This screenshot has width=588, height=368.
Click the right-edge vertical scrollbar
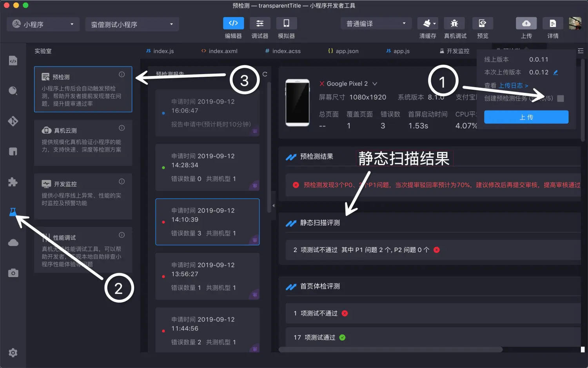[x=583, y=100]
